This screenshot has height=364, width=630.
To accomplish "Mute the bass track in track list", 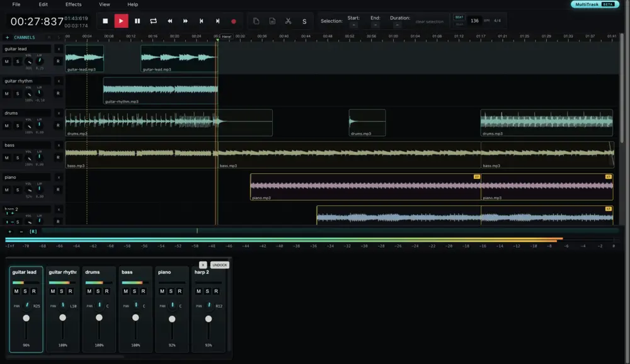I will coord(6,158).
